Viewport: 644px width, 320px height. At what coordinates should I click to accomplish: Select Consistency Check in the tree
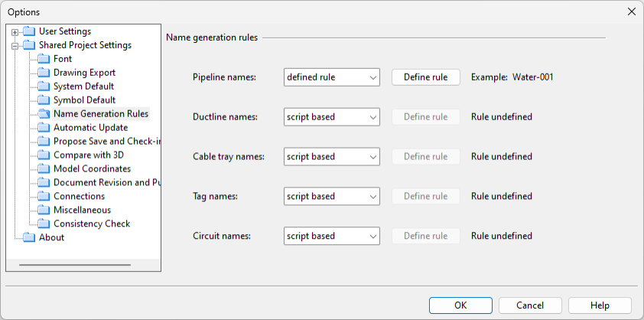pyautogui.click(x=92, y=224)
